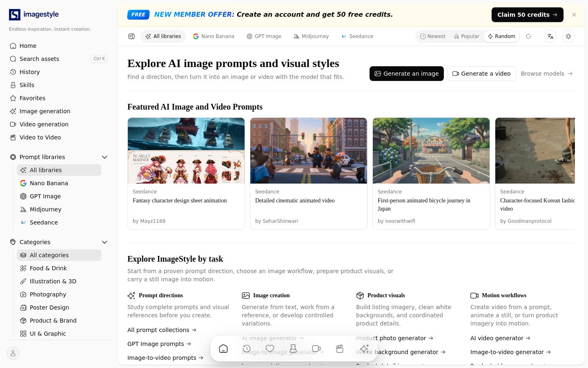Choose the Photography category
The image size is (588, 368).
(x=59, y=294)
